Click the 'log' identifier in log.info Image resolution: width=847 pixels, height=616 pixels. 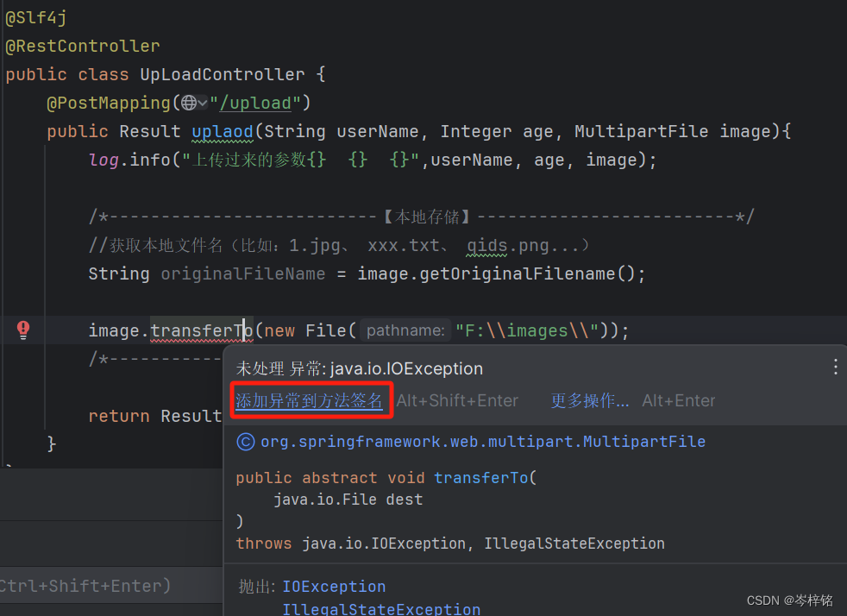(x=104, y=160)
